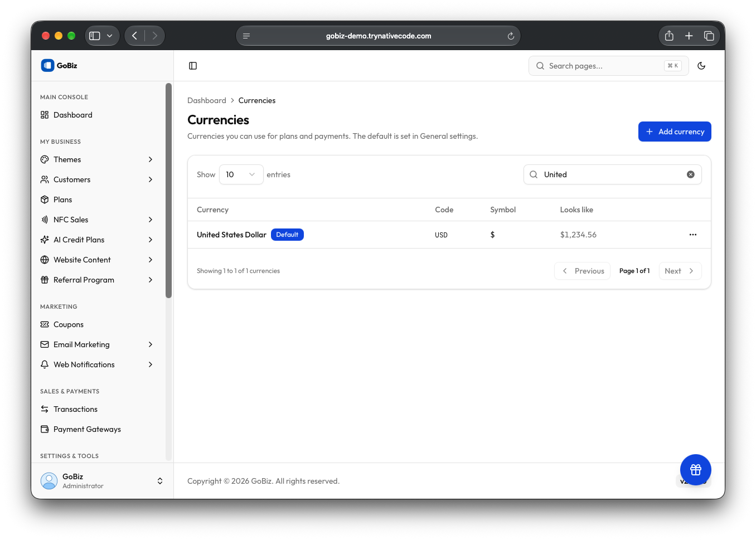
Task: Expand Website Content submenu
Action: pyautogui.click(x=98, y=260)
